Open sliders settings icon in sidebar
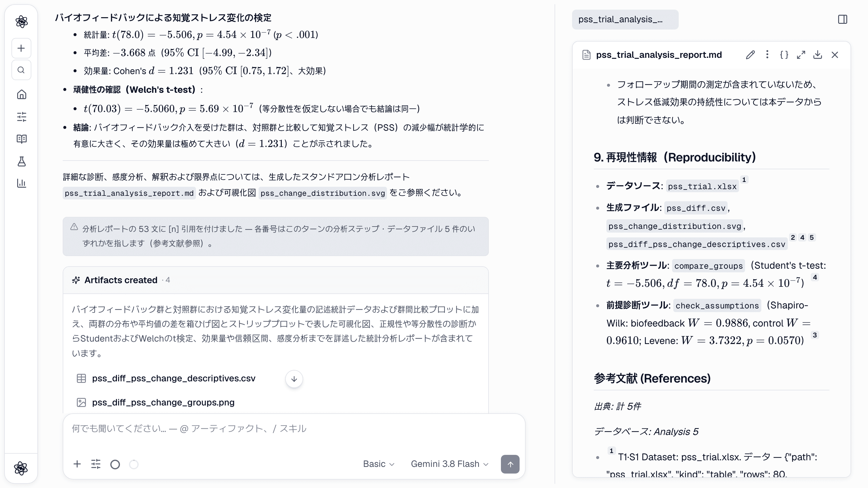Viewport: 868px width, 488px height. click(22, 117)
